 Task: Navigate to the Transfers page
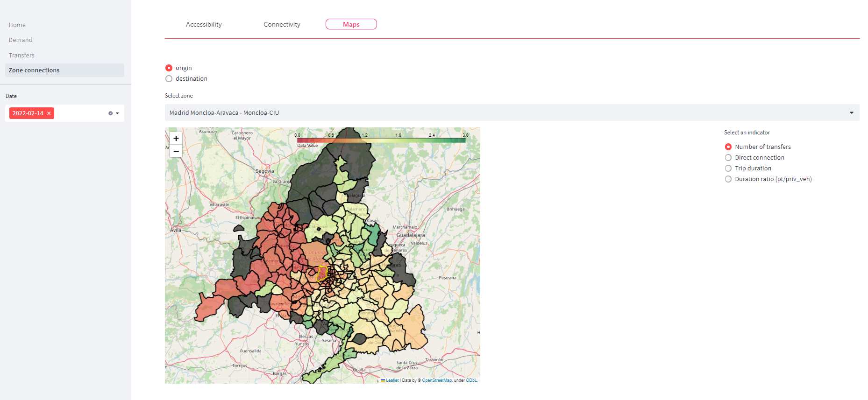[21, 56]
